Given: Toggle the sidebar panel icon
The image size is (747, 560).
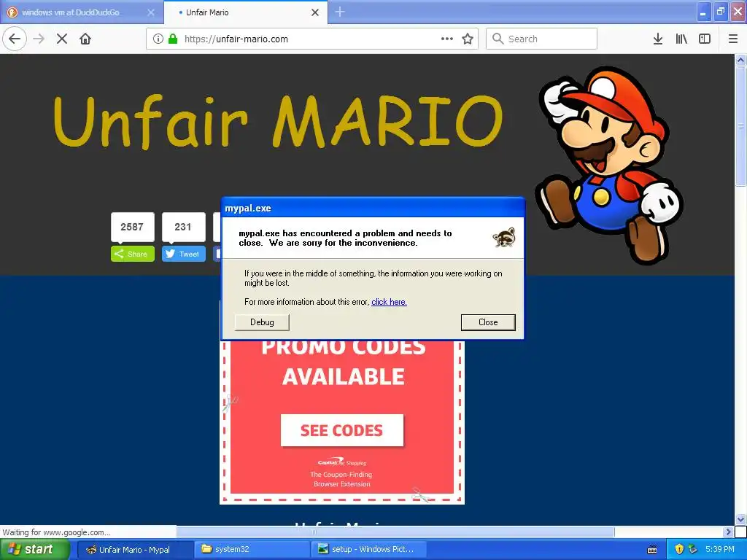Looking at the screenshot, I should [705, 39].
